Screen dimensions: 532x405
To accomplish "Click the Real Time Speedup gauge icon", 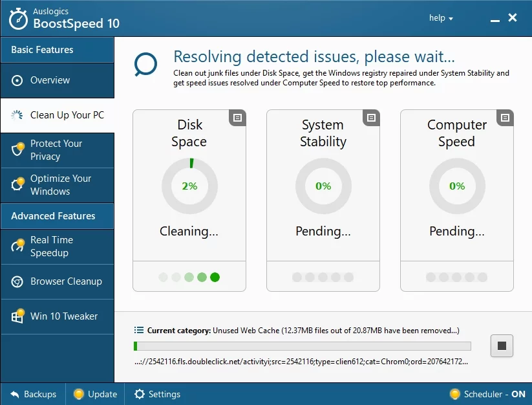I will (17, 246).
